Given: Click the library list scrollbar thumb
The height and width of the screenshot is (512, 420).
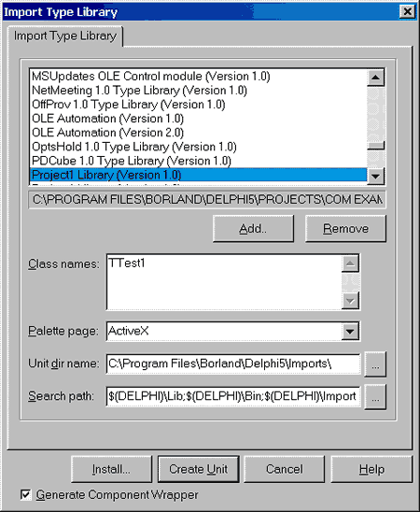Looking at the screenshot, I should 375,146.
